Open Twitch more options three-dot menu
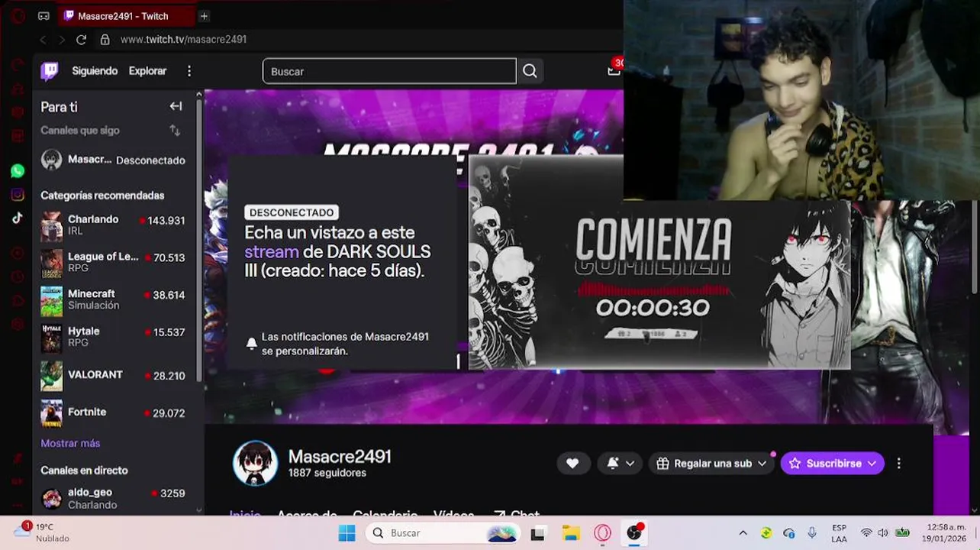 (x=189, y=71)
